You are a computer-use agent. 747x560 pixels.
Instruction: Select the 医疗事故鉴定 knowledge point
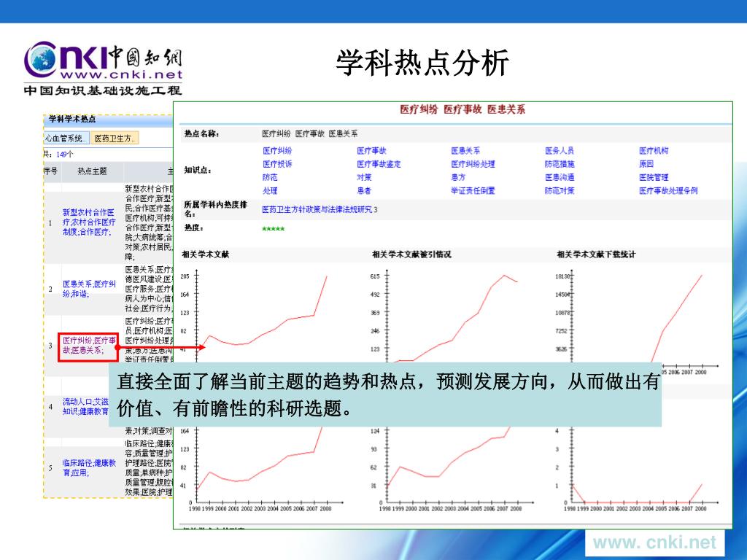[379, 164]
